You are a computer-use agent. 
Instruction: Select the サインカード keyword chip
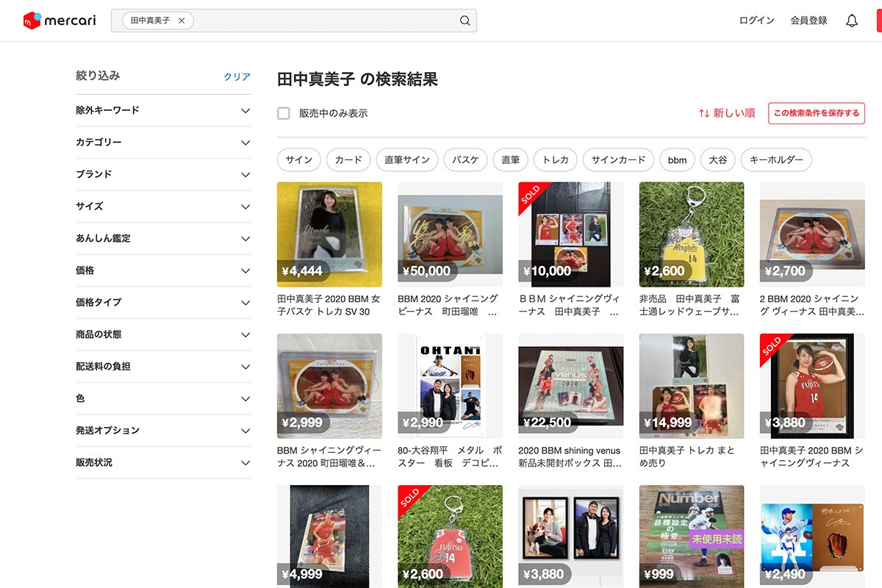[x=618, y=159]
